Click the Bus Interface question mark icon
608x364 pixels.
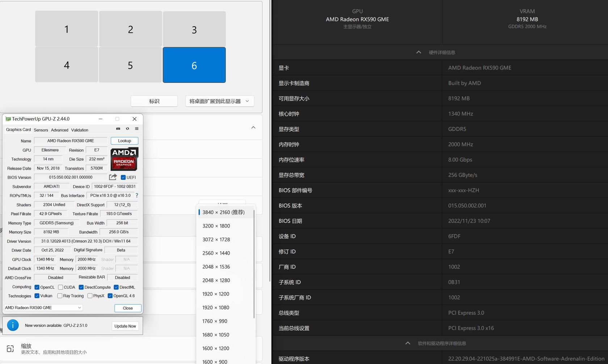click(x=137, y=195)
